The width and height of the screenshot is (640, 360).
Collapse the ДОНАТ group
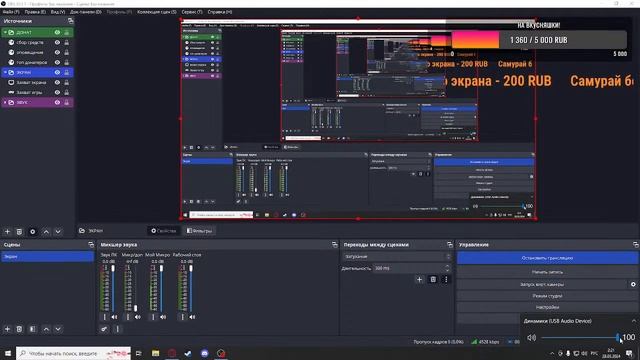click(x=5, y=32)
